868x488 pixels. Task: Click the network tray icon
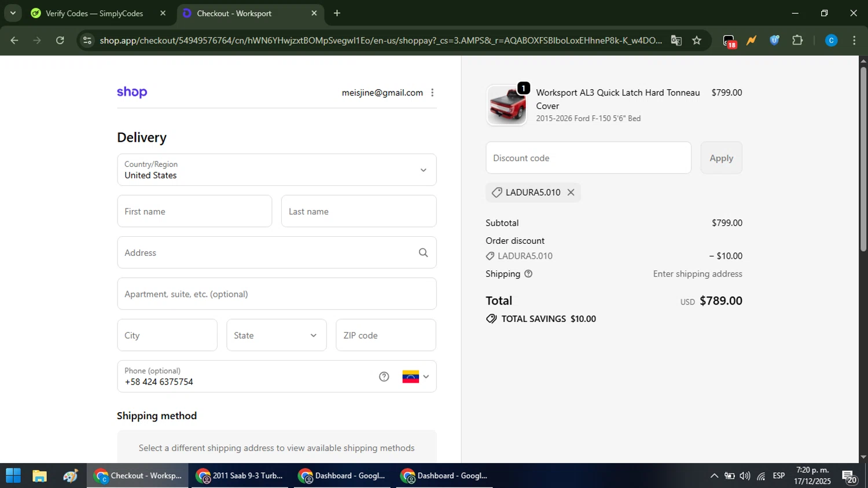(x=761, y=476)
